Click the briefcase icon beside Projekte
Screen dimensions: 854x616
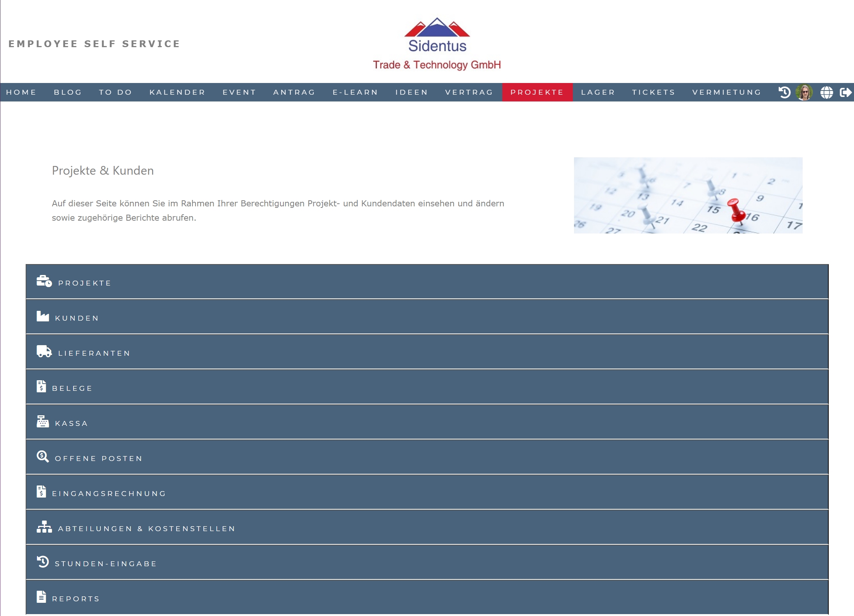pyautogui.click(x=44, y=281)
